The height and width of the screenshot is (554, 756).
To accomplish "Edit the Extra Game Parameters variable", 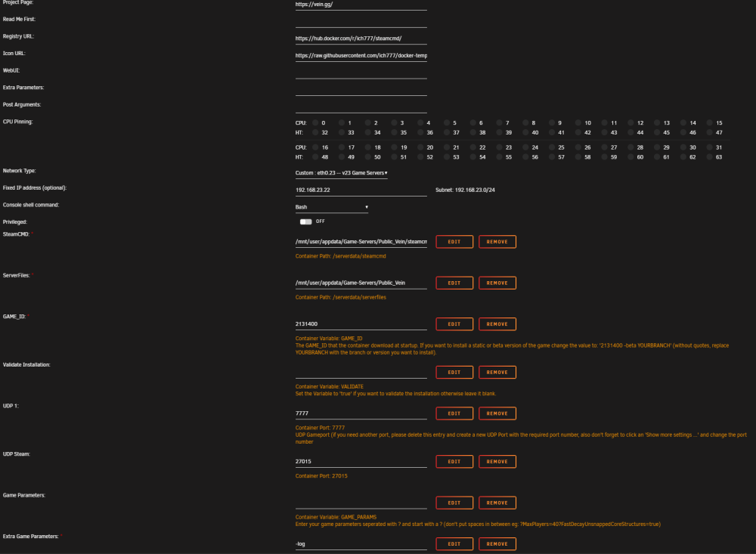I will coord(454,544).
